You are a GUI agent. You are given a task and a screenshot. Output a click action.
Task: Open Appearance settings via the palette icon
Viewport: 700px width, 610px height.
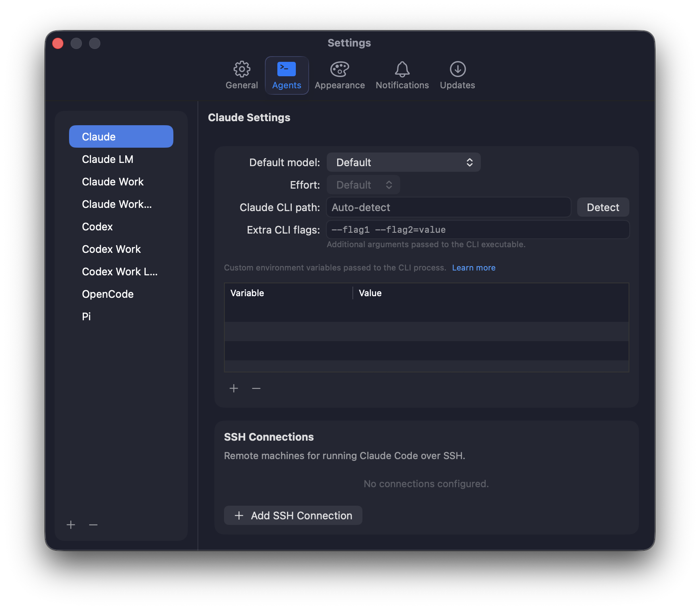point(339,75)
